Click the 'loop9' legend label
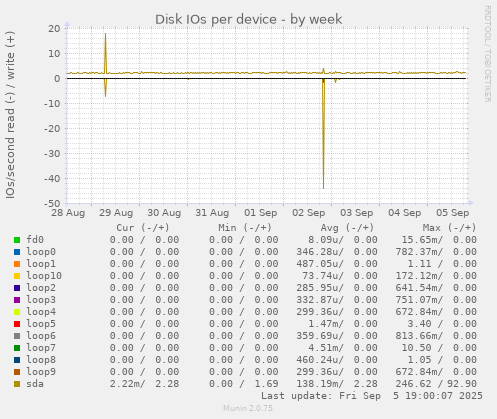The height and width of the screenshot is (419, 497). pyautogui.click(x=41, y=372)
